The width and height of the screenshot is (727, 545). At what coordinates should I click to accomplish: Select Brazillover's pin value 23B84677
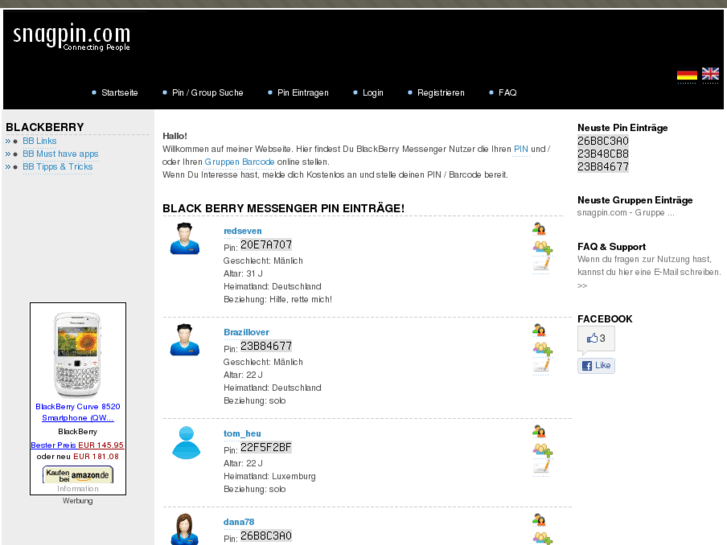[x=266, y=346]
